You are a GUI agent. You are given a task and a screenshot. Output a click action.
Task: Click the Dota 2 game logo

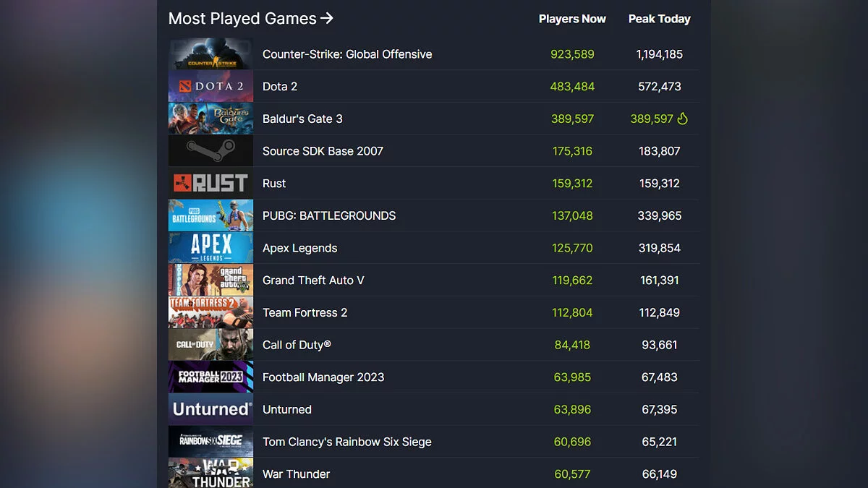click(x=211, y=87)
